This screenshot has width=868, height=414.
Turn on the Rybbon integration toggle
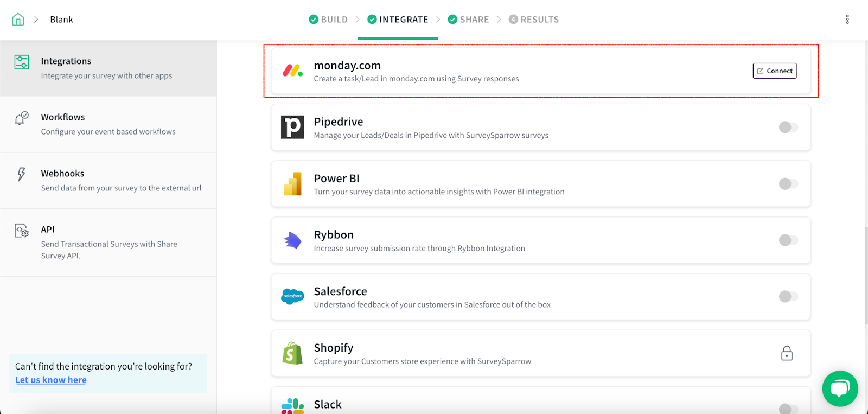pos(788,240)
